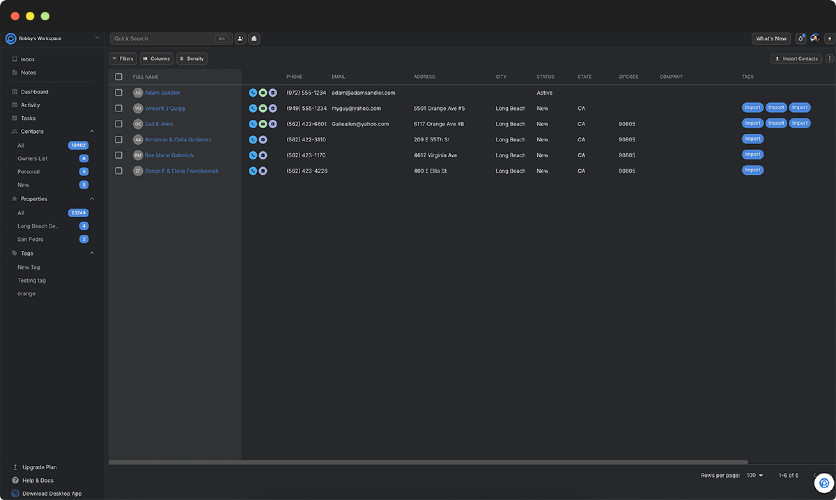Image resolution: width=836 pixels, height=500 pixels.
Task: Click the user profile avatar in top bar
Action: click(814, 39)
